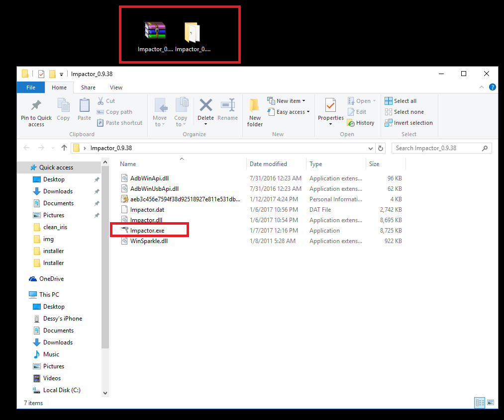Click the Edit icon in Open group
This screenshot has width=504, height=420.
(x=351, y=112)
